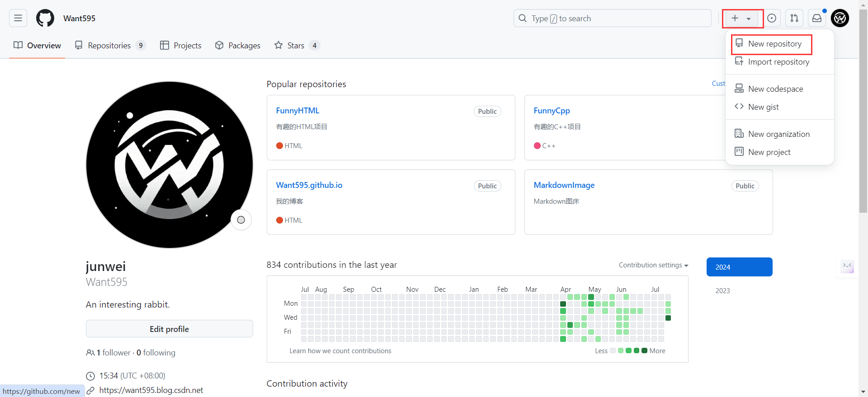This screenshot has width=868, height=397.
Task: Click the plus create-new icon
Action: click(x=735, y=18)
